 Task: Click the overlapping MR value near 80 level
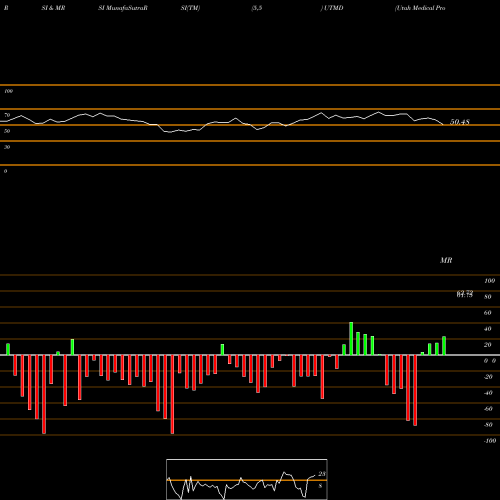click(x=465, y=294)
